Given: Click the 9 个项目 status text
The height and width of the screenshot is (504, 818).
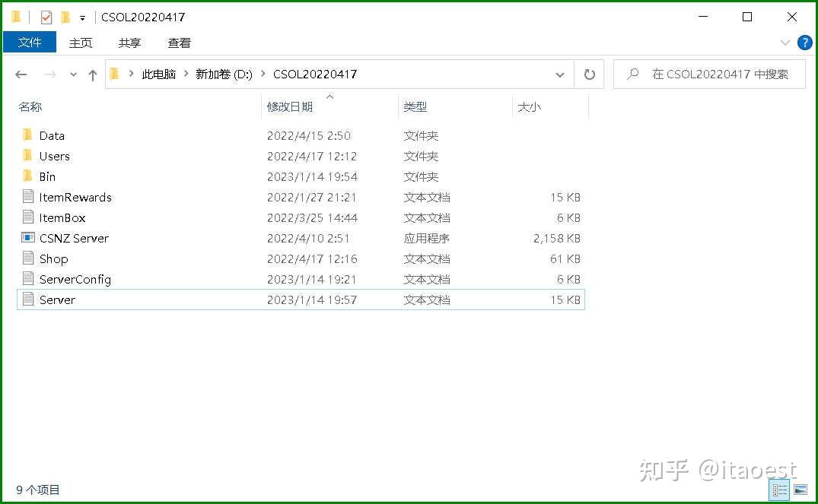Looking at the screenshot, I should (37, 490).
